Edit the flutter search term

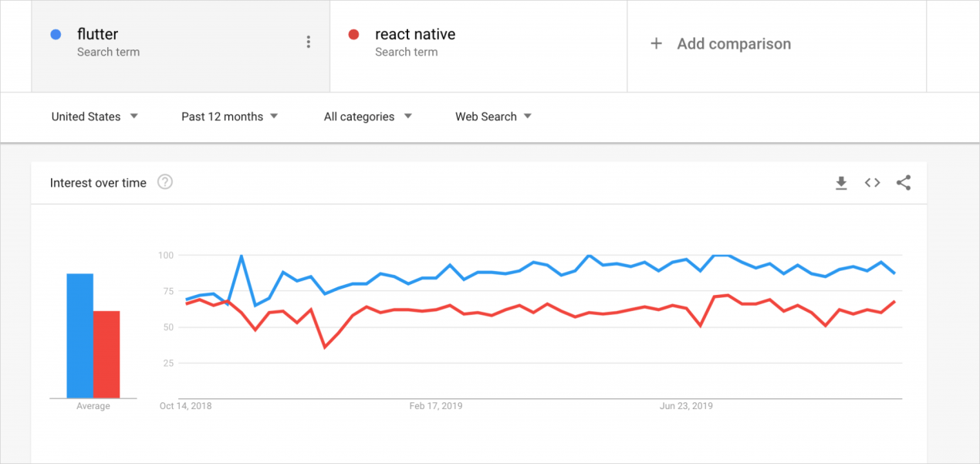[97, 34]
